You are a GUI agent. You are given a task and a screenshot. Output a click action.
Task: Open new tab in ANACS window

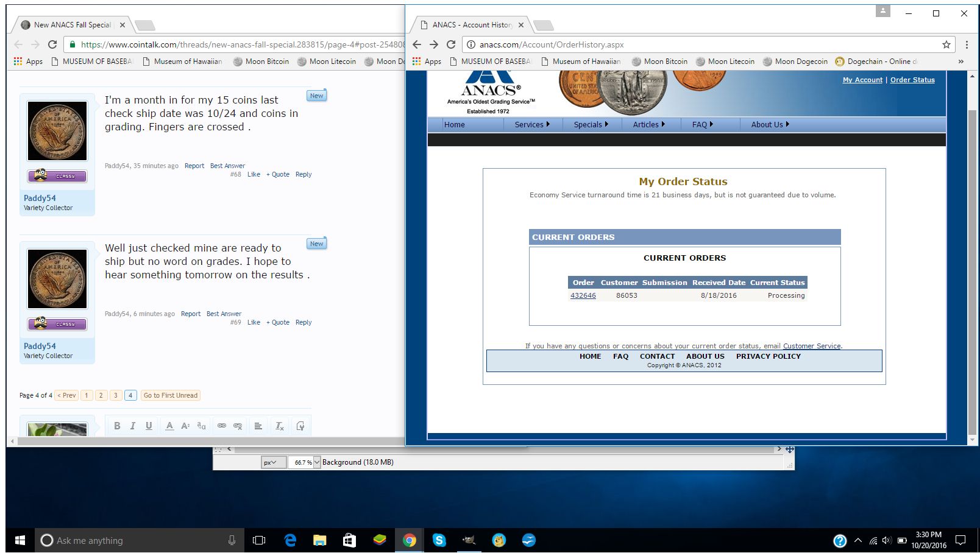(543, 25)
